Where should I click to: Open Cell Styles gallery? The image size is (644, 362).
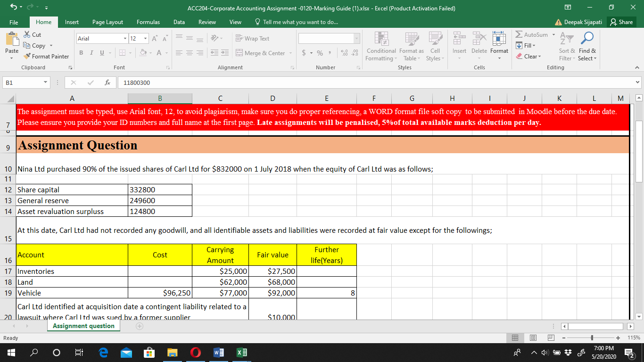click(435, 47)
